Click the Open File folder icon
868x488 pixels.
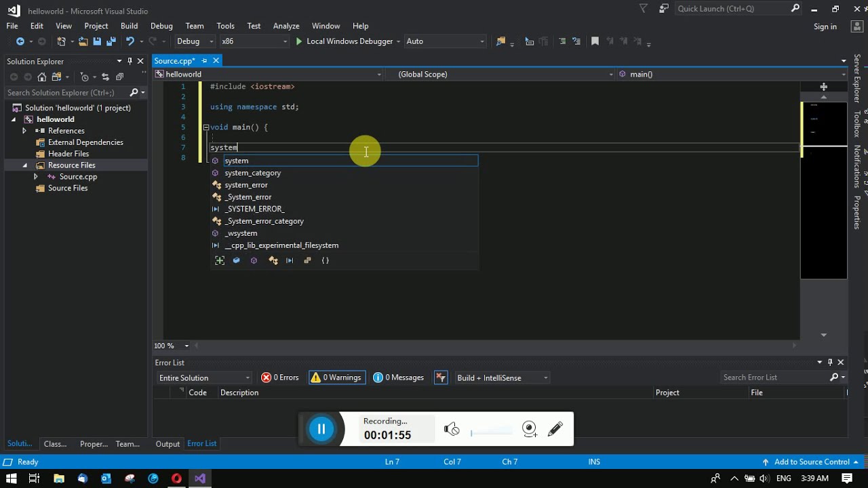click(83, 41)
